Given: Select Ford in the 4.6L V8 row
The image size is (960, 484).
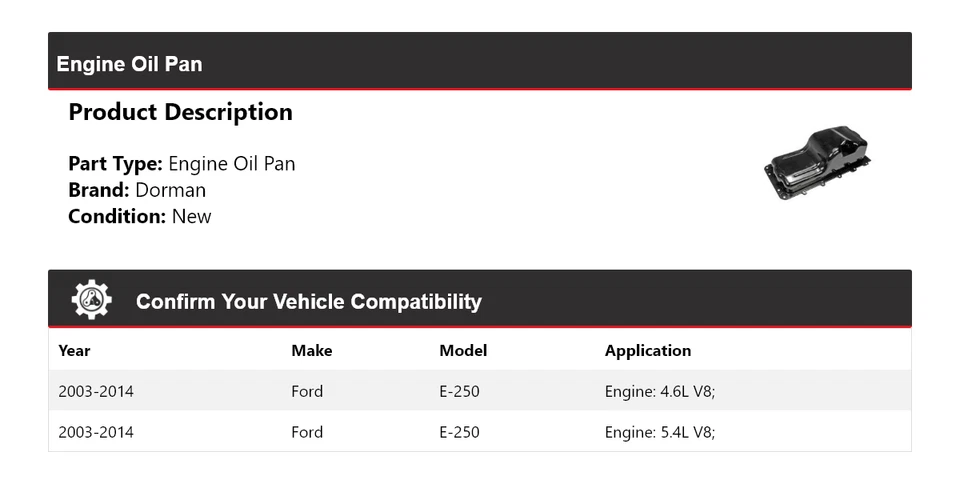Looking at the screenshot, I should [x=307, y=391].
